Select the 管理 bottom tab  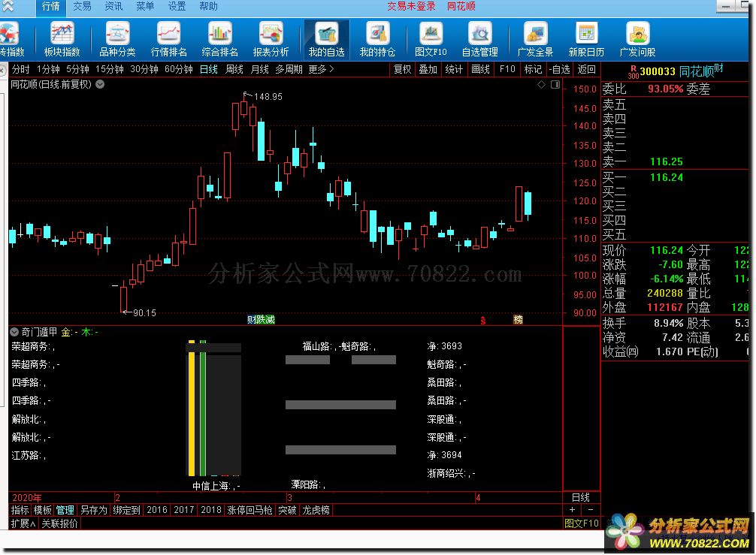click(x=65, y=510)
